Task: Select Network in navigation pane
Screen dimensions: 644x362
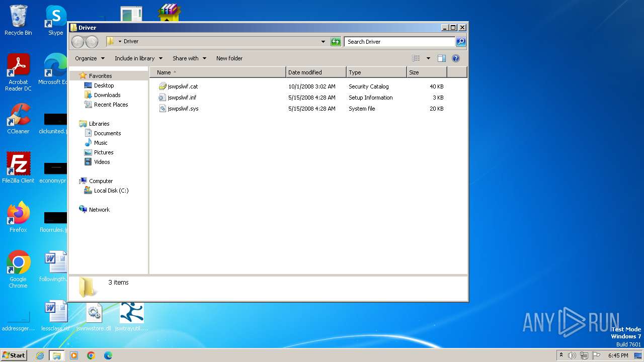Action: 99,210
